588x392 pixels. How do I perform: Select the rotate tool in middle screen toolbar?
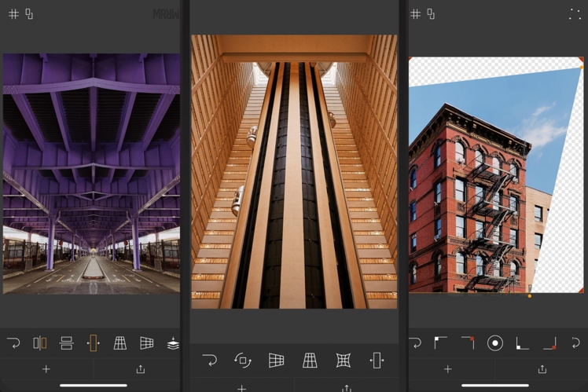point(243,361)
